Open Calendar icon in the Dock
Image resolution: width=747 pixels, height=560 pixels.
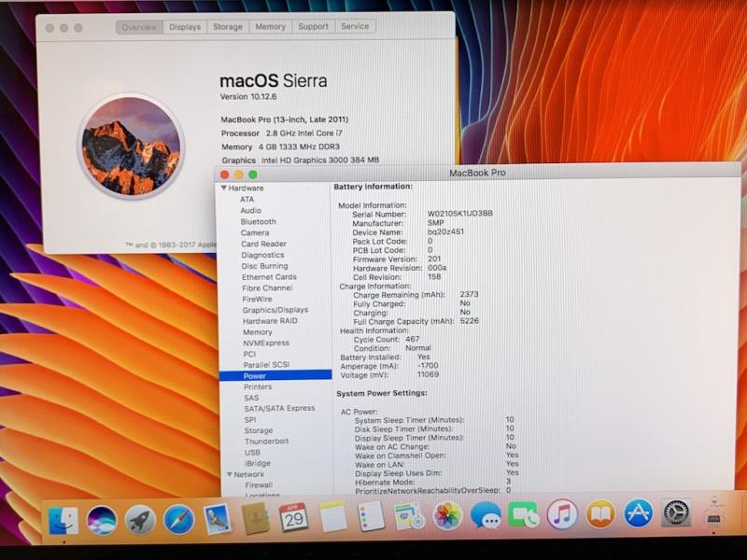pyautogui.click(x=293, y=516)
